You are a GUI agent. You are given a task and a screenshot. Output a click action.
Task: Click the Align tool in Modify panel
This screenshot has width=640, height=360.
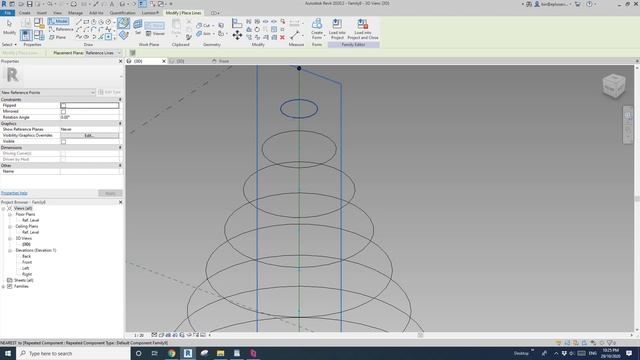pos(237,23)
